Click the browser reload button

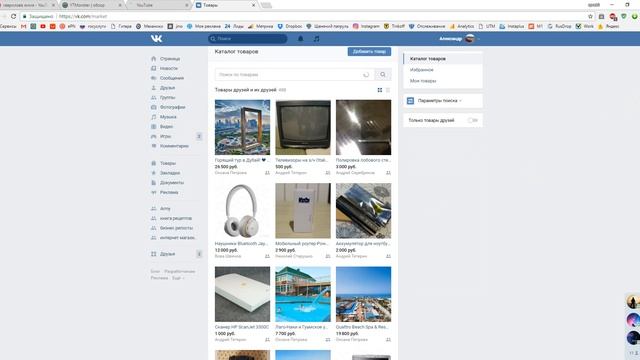click(x=13, y=16)
